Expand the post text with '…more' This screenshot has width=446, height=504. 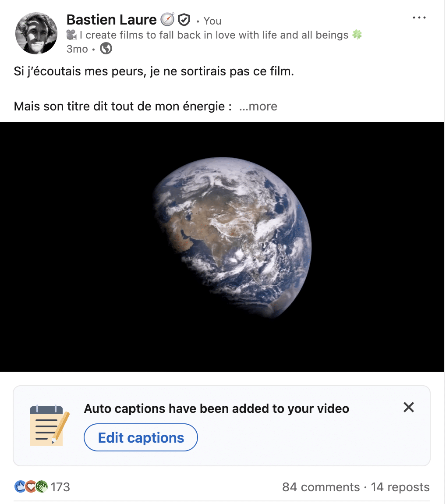pyautogui.click(x=258, y=106)
